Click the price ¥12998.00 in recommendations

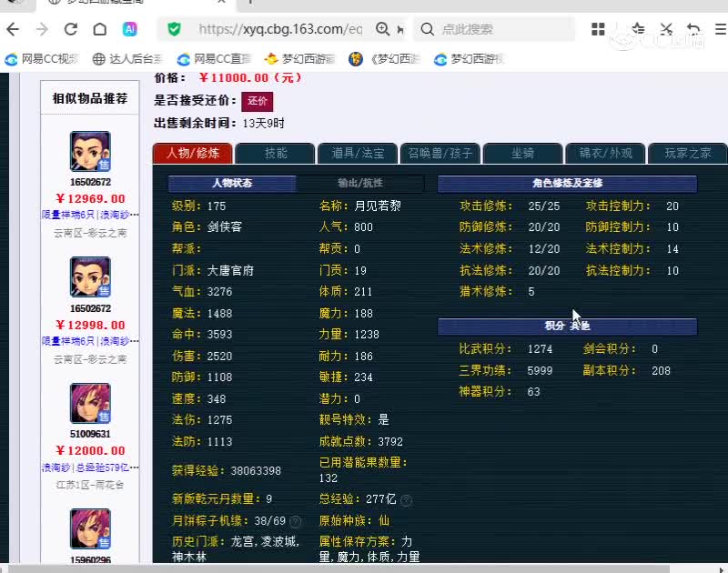tap(90, 326)
